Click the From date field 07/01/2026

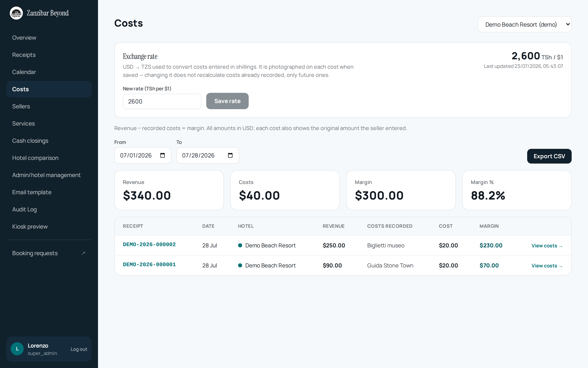point(143,155)
